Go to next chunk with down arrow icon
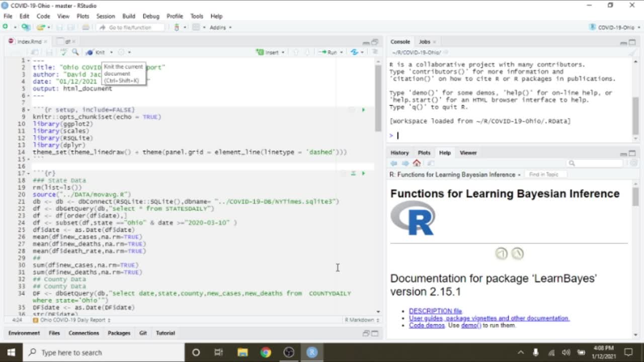Screen dimensions: 644x362 click(x=307, y=52)
